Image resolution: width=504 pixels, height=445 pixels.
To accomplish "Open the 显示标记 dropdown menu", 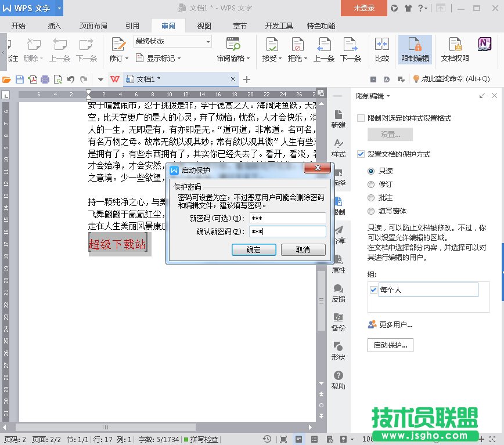I will (158, 58).
